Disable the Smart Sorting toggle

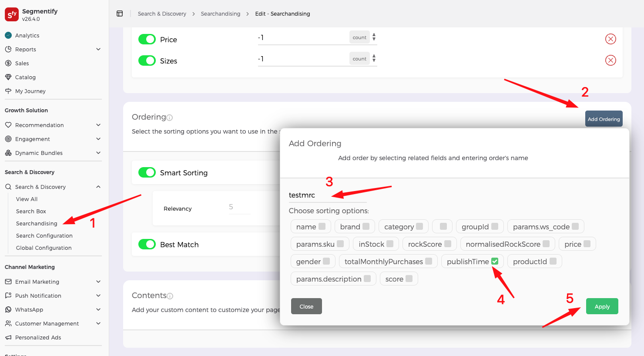147,173
